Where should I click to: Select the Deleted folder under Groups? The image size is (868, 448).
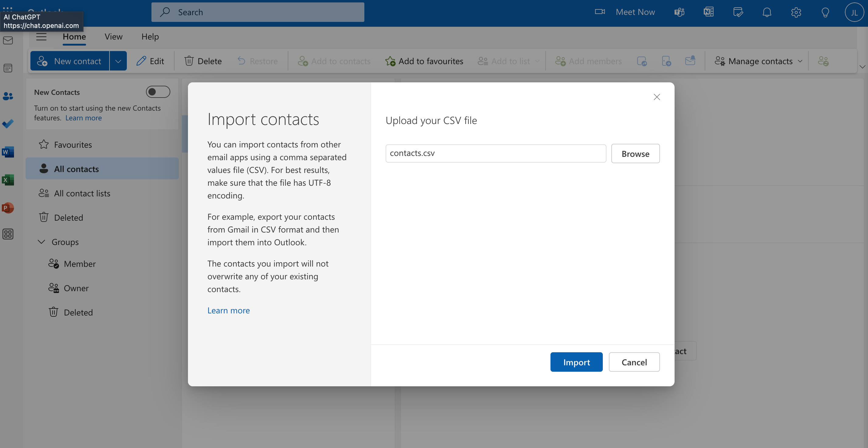click(78, 312)
